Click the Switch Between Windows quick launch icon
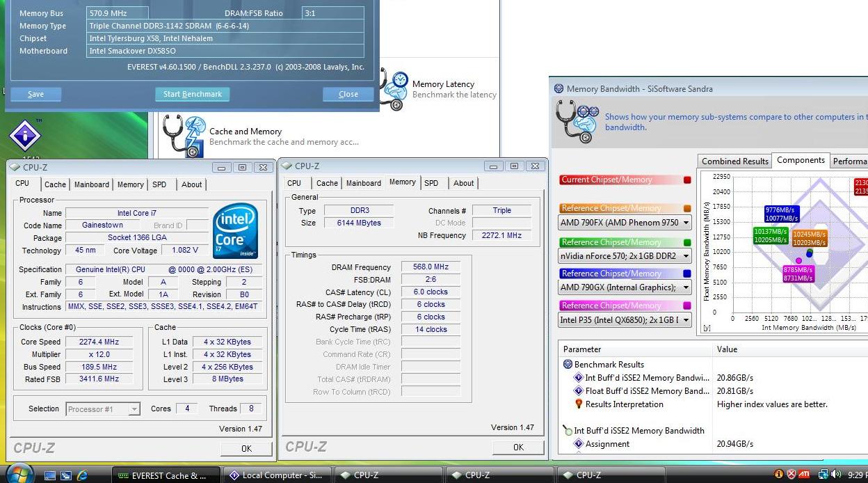This screenshot has height=483, width=868. (66, 475)
